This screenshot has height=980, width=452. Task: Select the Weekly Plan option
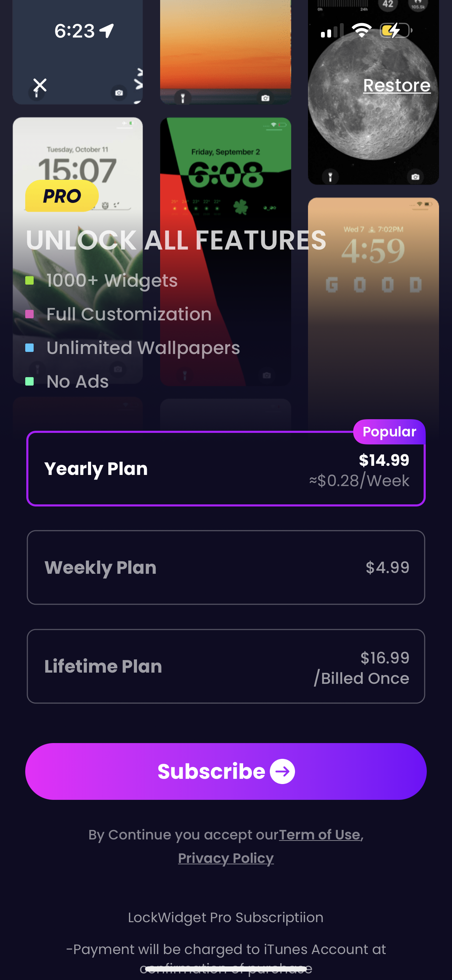(x=226, y=567)
